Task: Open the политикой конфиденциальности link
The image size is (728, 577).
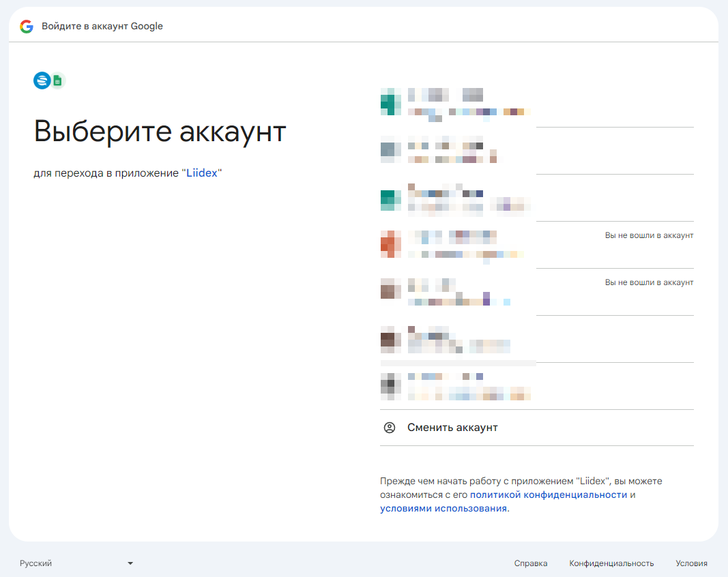Action: coord(549,494)
